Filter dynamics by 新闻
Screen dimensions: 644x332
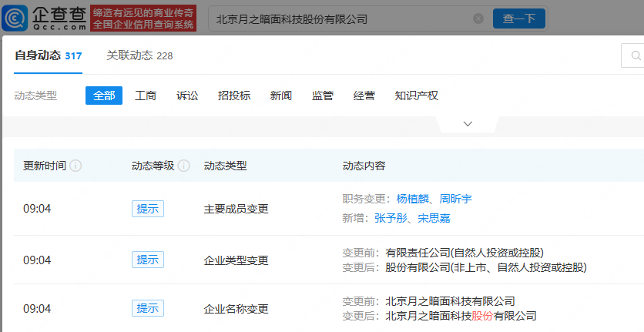(x=281, y=96)
